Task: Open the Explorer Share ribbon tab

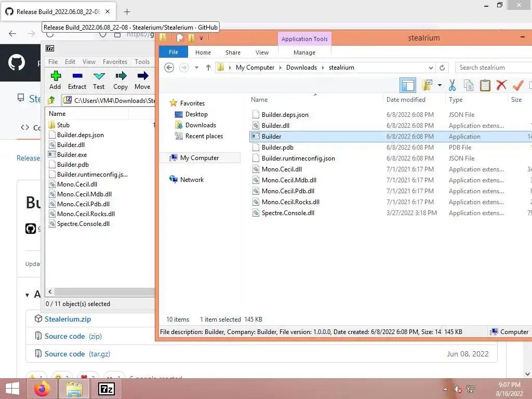Action: tap(233, 52)
